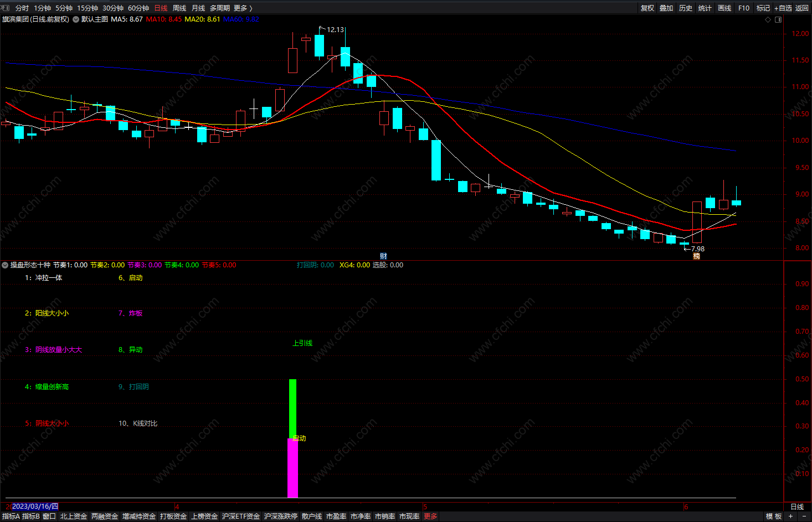The width and height of the screenshot is (812, 522).
Task: Expand the 更多 periods menu
Action: (243, 8)
